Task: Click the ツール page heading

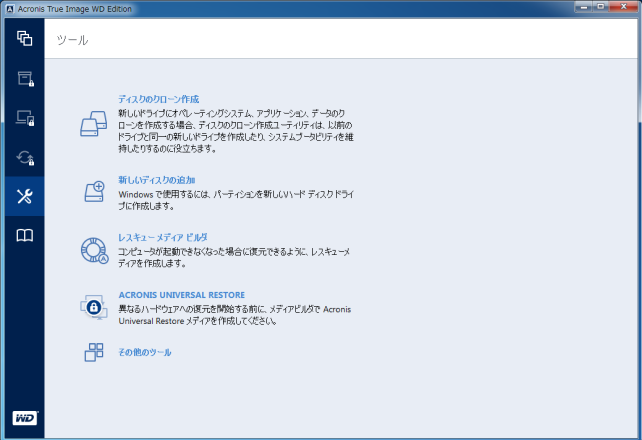Action: 72,40
